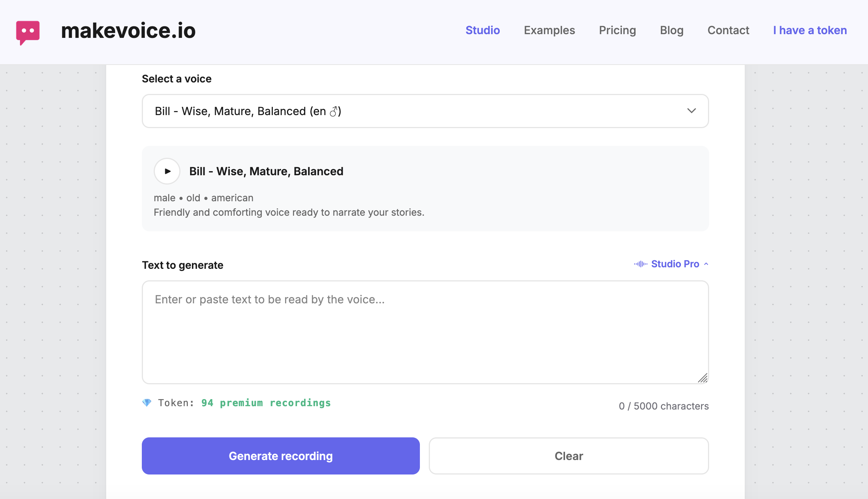View the Pricing page
The width and height of the screenshot is (868, 499).
[x=617, y=30]
